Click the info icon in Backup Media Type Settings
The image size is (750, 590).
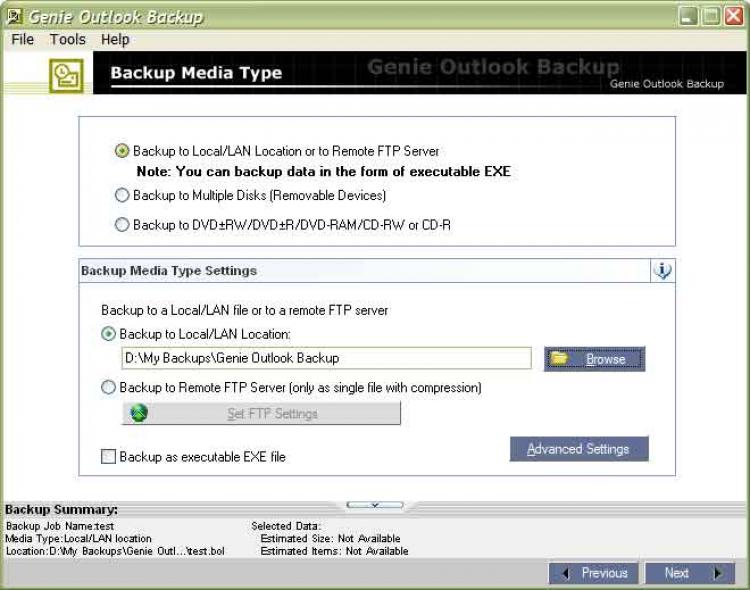[662, 271]
